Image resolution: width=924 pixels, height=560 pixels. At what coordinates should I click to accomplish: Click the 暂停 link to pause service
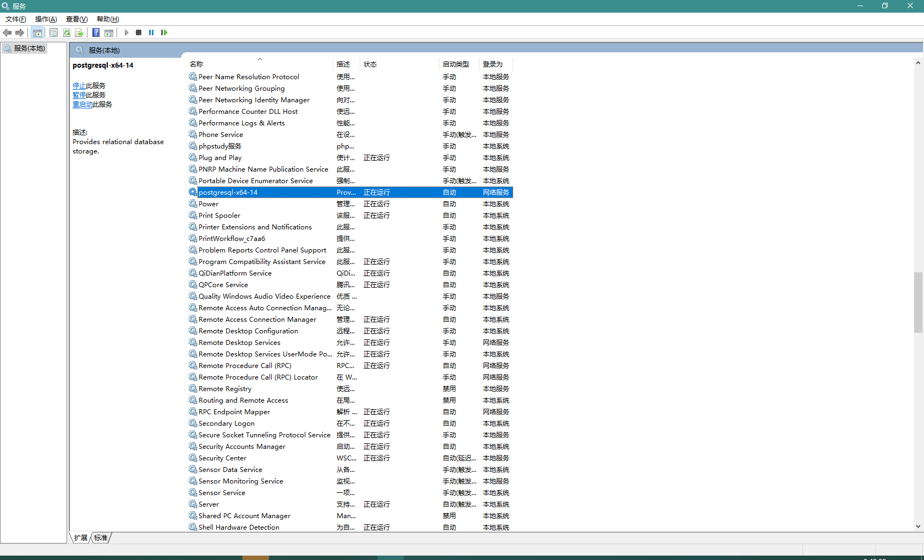tap(79, 95)
